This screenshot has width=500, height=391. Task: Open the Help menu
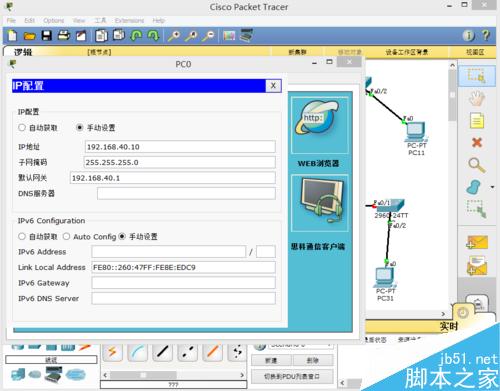pyautogui.click(x=159, y=21)
